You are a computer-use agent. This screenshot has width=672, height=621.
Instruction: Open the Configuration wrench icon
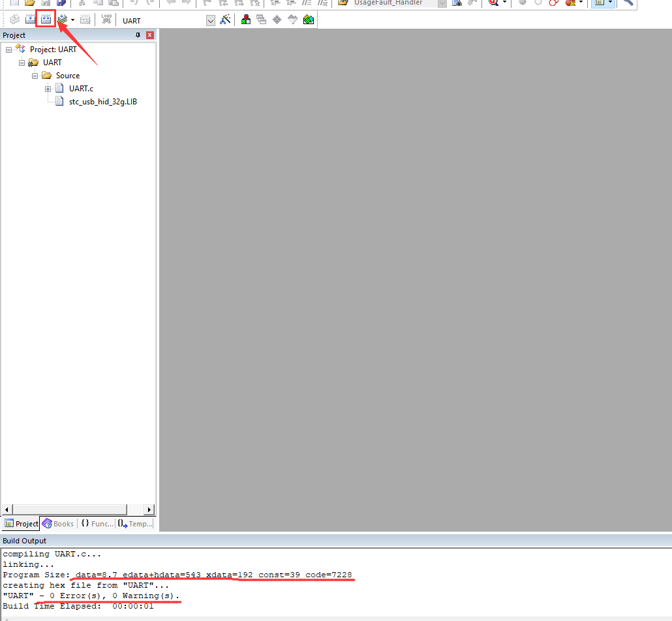(628, 3)
